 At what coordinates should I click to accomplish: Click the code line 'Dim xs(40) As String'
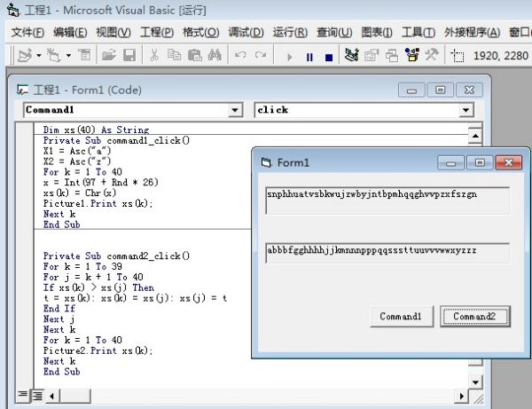pos(96,130)
